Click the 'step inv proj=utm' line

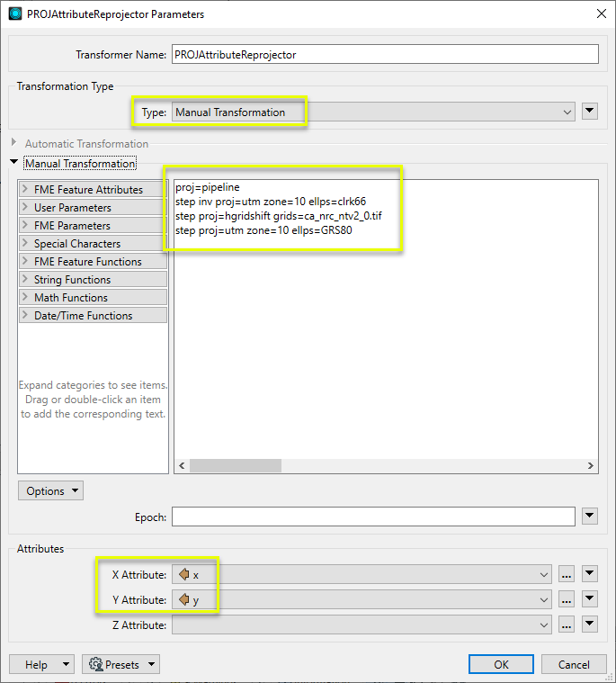(271, 202)
